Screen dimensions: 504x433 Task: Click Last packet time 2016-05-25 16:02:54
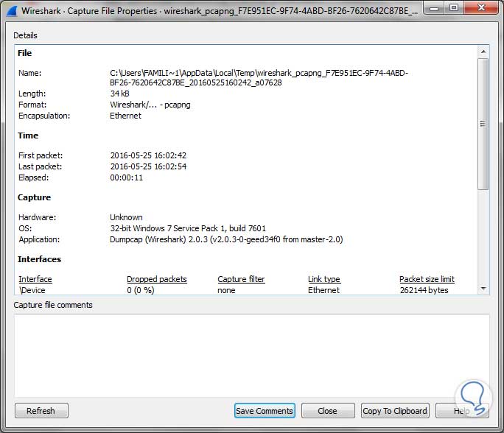(x=148, y=166)
